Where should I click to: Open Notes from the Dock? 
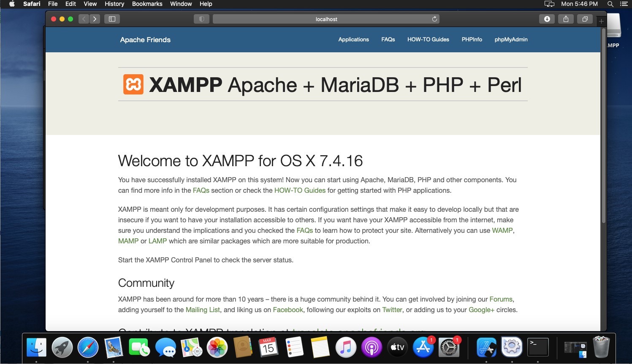pos(320,348)
